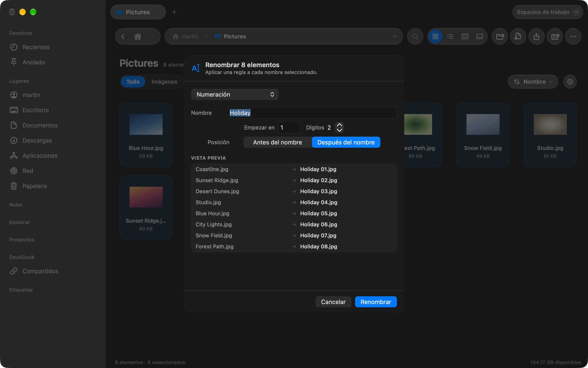Viewport: 588px width, 368px height.
Task: Increase the Dígitos stepper value
Action: (x=339, y=125)
